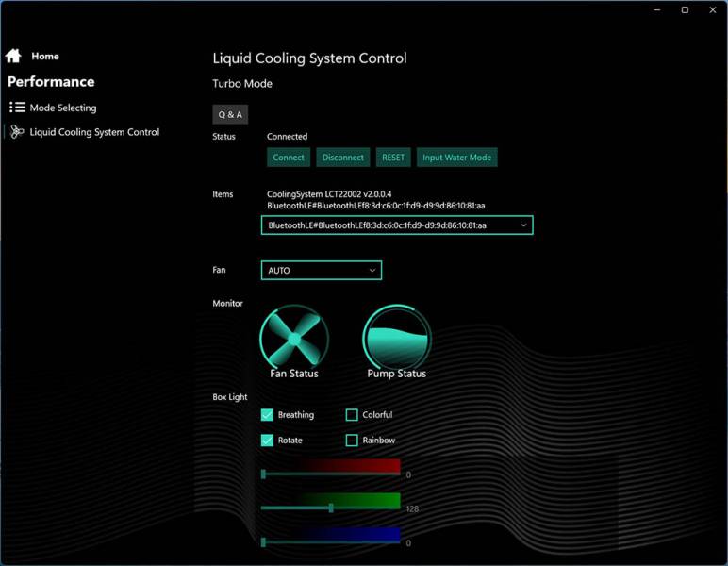Viewport: 728px width, 566px height.
Task: Click the Connect button
Action: [x=289, y=158]
